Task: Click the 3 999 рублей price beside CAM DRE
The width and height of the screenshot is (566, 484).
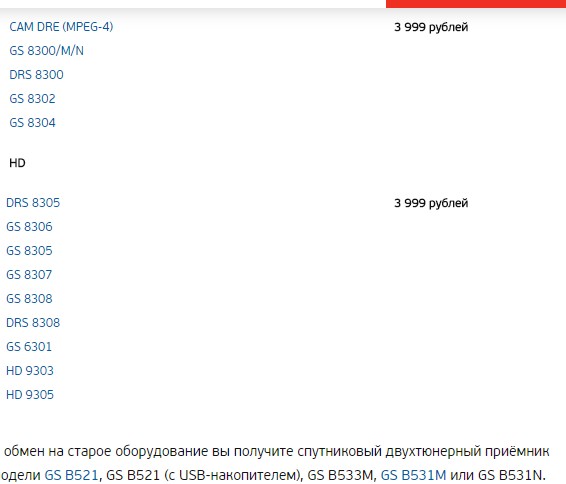Action: tap(431, 27)
